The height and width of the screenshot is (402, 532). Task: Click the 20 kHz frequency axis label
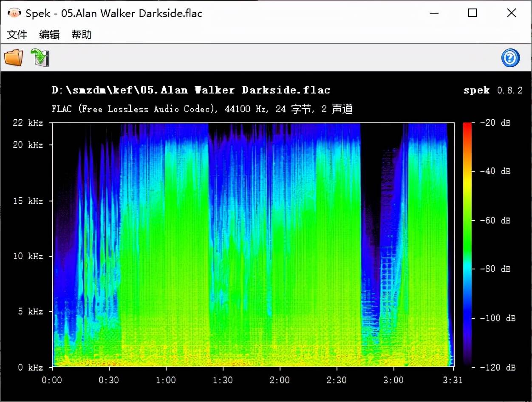click(x=28, y=145)
